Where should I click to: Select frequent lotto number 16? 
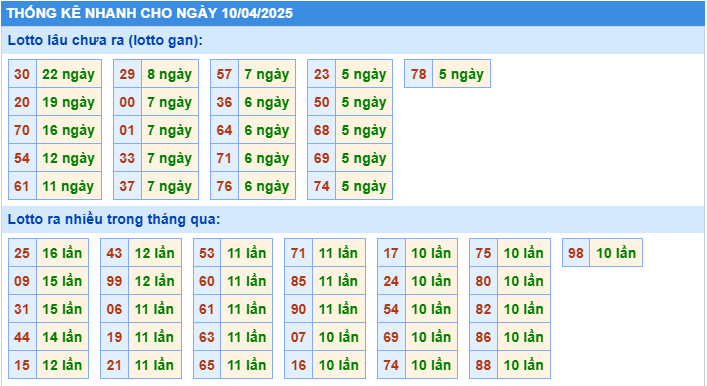pyautogui.click(x=298, y=365)
